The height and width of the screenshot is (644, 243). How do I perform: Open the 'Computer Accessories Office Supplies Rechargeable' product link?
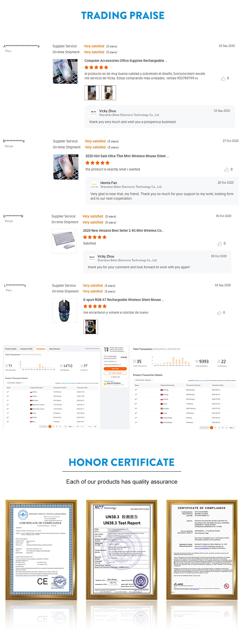pyautogui.click(x=125, y=61)
